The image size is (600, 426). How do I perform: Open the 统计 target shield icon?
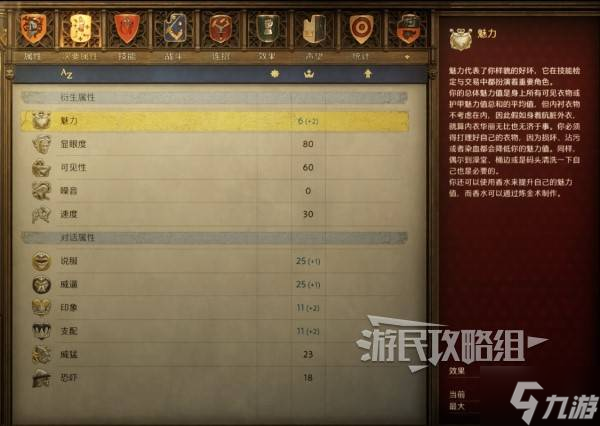(361, 29)
